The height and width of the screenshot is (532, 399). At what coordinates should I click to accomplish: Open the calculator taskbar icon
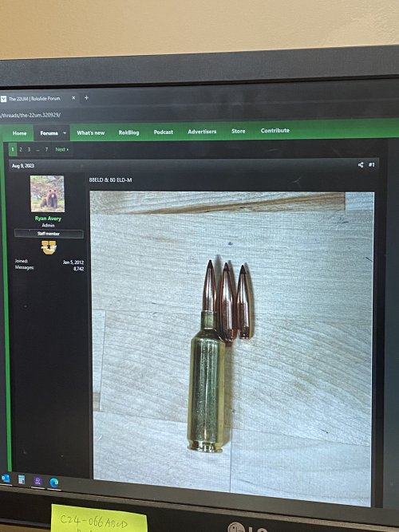22,479
